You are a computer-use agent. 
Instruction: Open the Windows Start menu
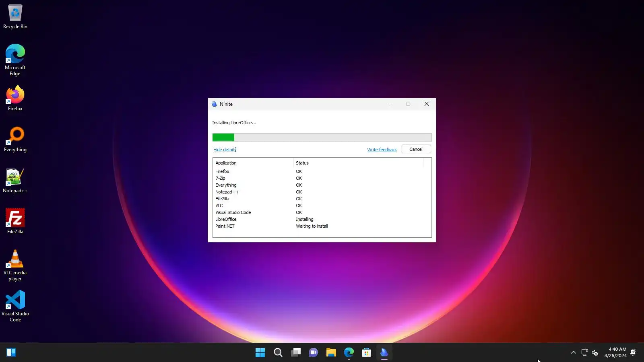coord(260,353)
